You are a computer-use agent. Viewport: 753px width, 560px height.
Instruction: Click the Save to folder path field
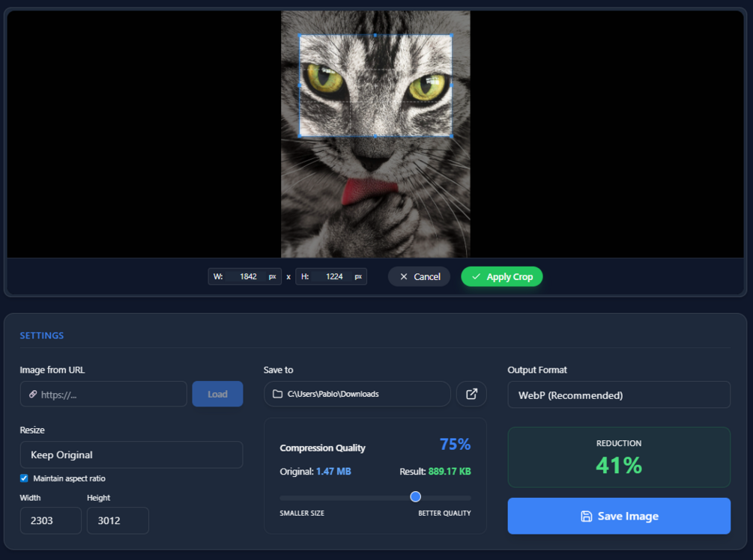[x=357, y=394]
